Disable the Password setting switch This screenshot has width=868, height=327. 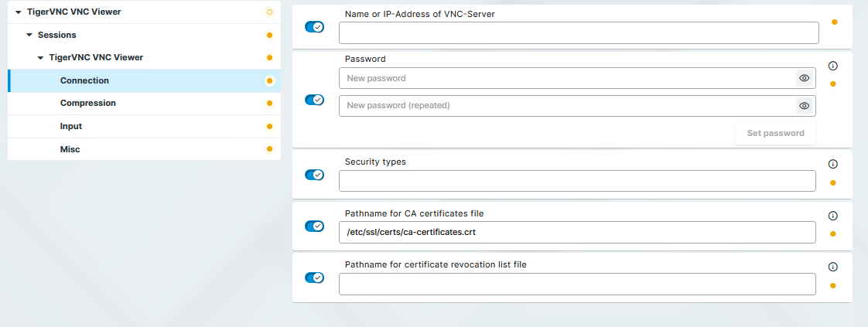click(314, 100)
